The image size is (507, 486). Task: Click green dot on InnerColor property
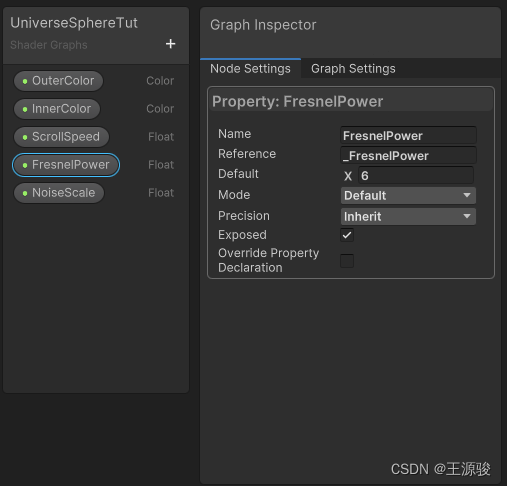click(25, 109)
